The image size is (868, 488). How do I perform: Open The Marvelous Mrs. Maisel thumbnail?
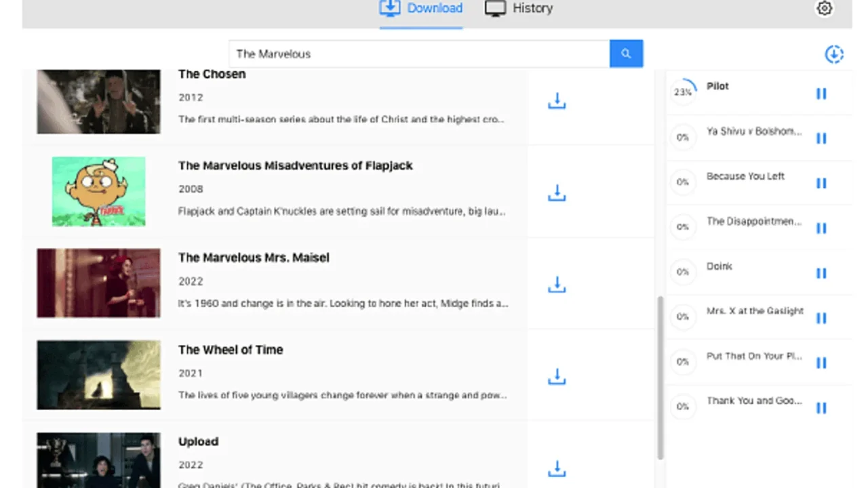click(99, 283)
